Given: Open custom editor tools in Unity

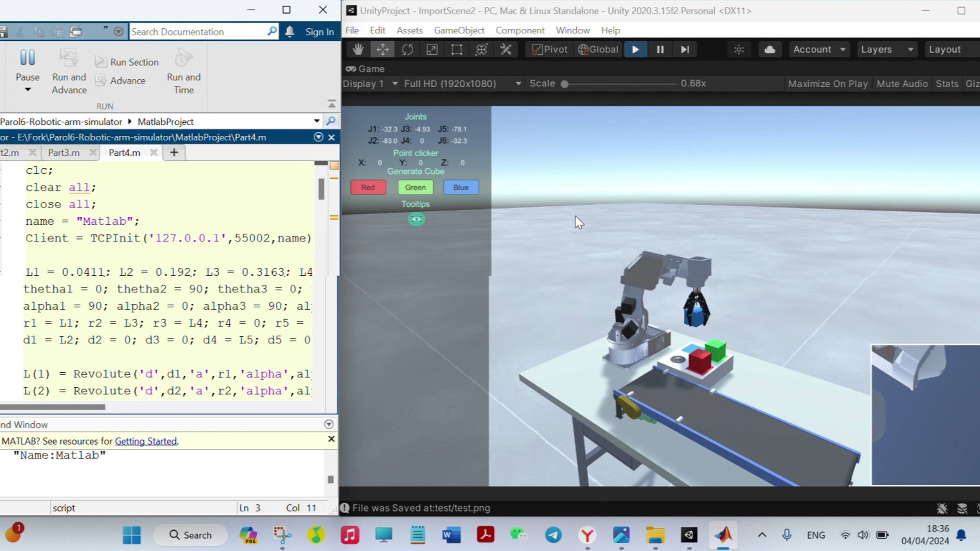Looking at the screenshot, I should click(505, 49).
